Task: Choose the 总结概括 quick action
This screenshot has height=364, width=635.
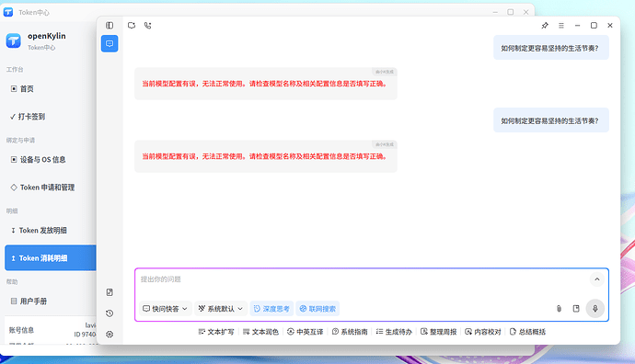Action: (527, 332)
